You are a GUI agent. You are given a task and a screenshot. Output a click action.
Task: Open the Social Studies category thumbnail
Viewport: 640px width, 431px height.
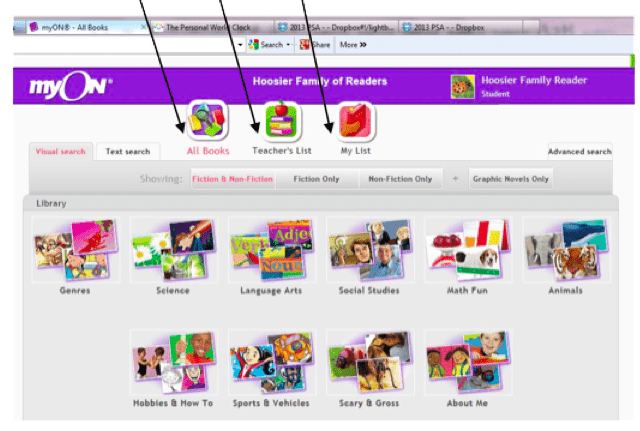(x=370, y=249)
